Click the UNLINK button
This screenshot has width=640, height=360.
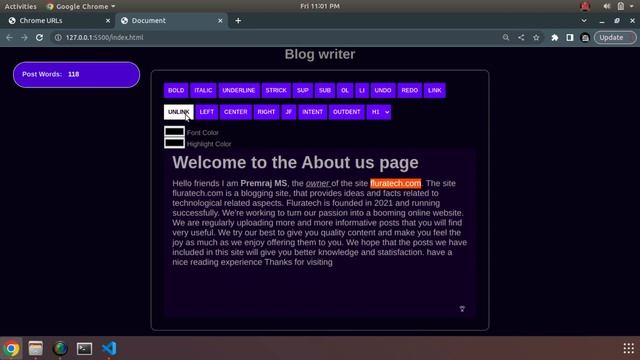coord(179,112)
